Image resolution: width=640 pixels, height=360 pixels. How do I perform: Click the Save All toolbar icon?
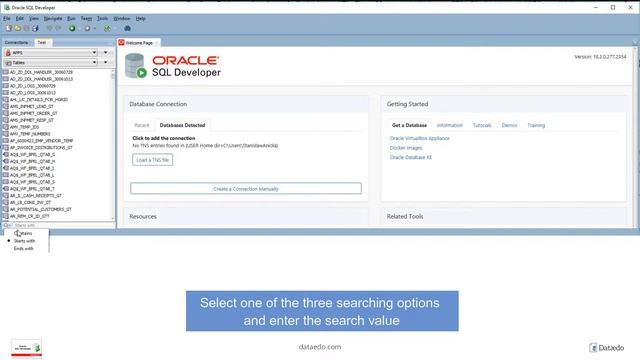pos(35,28)
